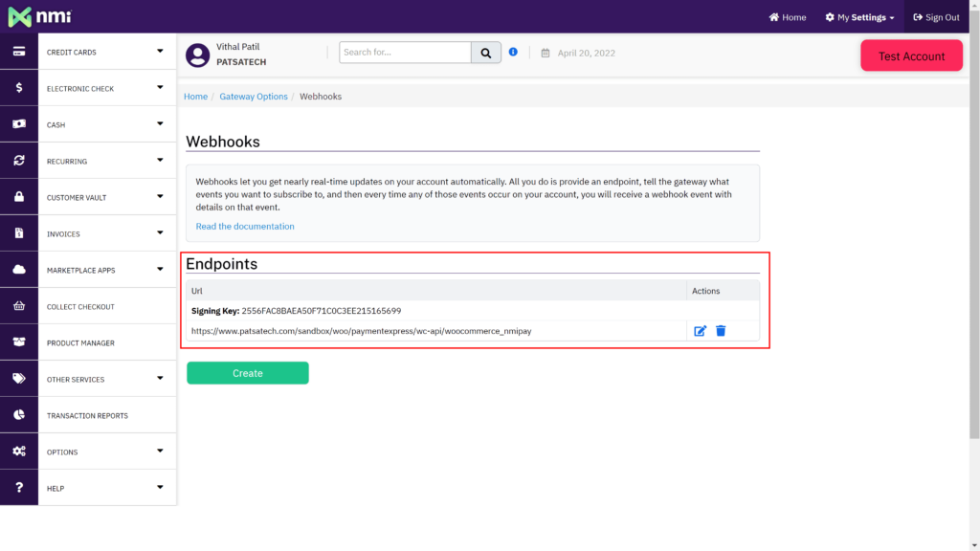Click the Transaction Reports pie chart icon
980x551 pixels.
[19, 415]
